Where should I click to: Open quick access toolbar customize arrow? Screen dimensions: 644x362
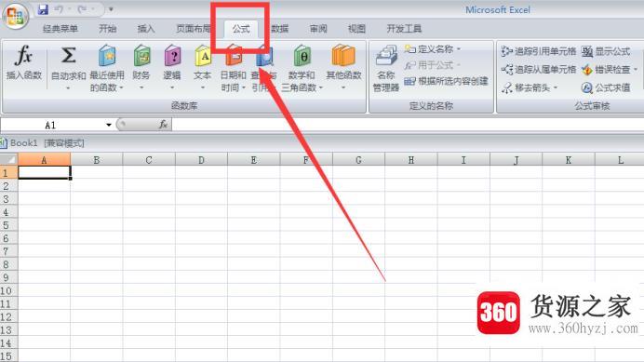[x=111, y=9]
